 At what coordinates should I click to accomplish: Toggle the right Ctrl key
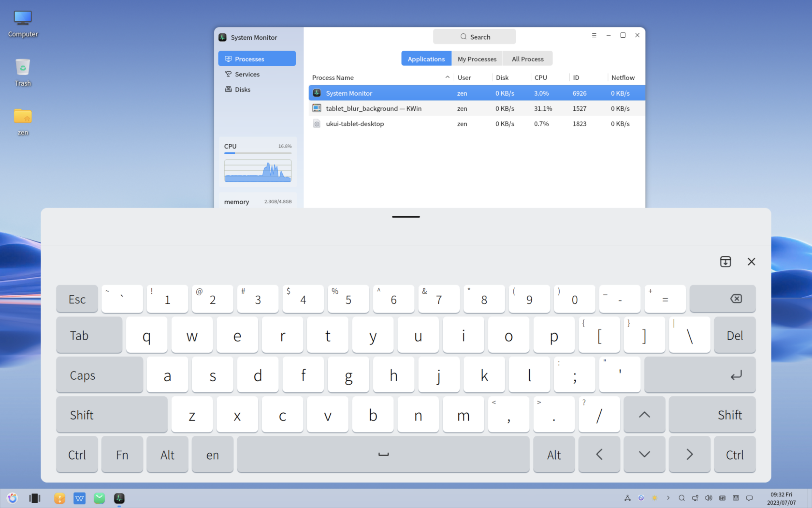(735, 454)
